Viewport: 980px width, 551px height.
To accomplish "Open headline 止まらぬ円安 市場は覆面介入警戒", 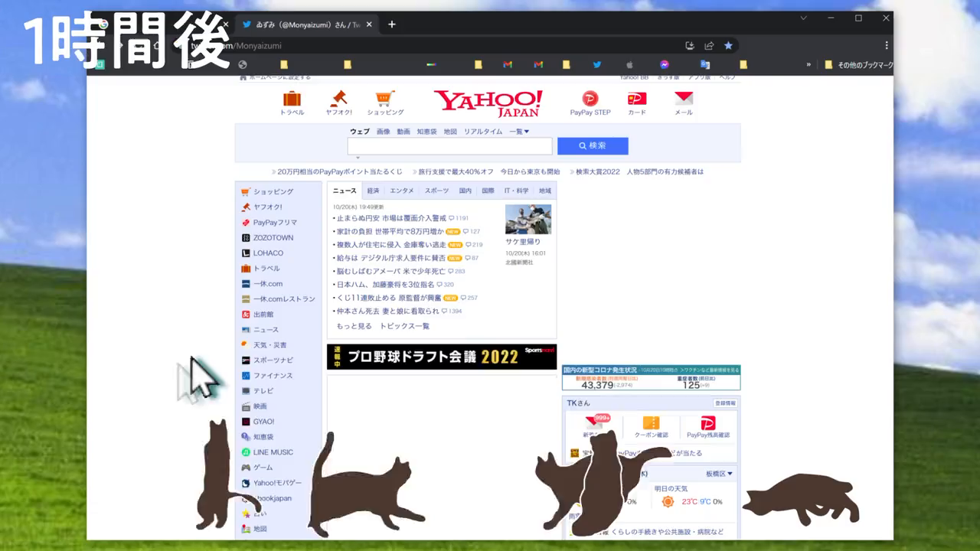I will pyautogui.click(x=391, y=218).
